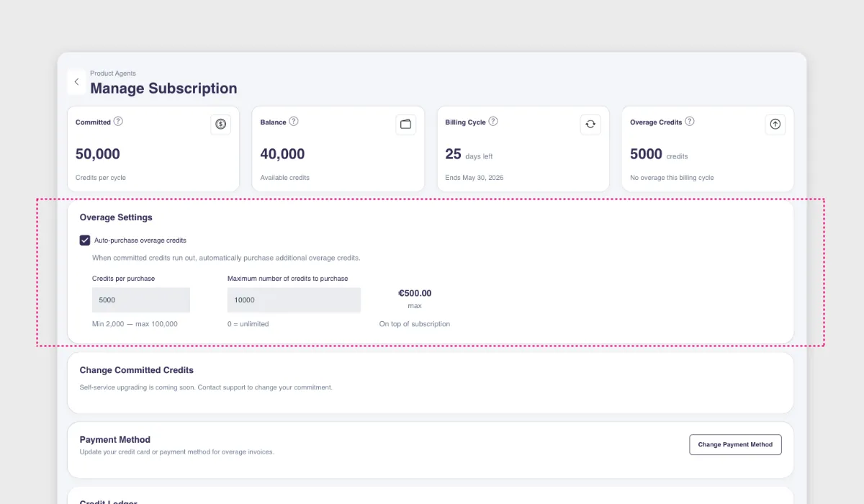Go back using the left chevron button
Image resolution: width=864 pixels, height=504 pixels.
point(76,82)
